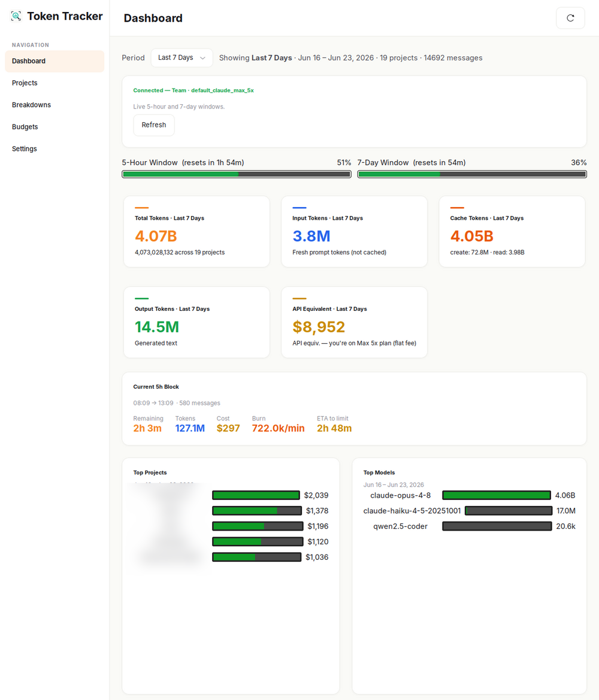Navigate to Budgets page

[x=55, y=127]
